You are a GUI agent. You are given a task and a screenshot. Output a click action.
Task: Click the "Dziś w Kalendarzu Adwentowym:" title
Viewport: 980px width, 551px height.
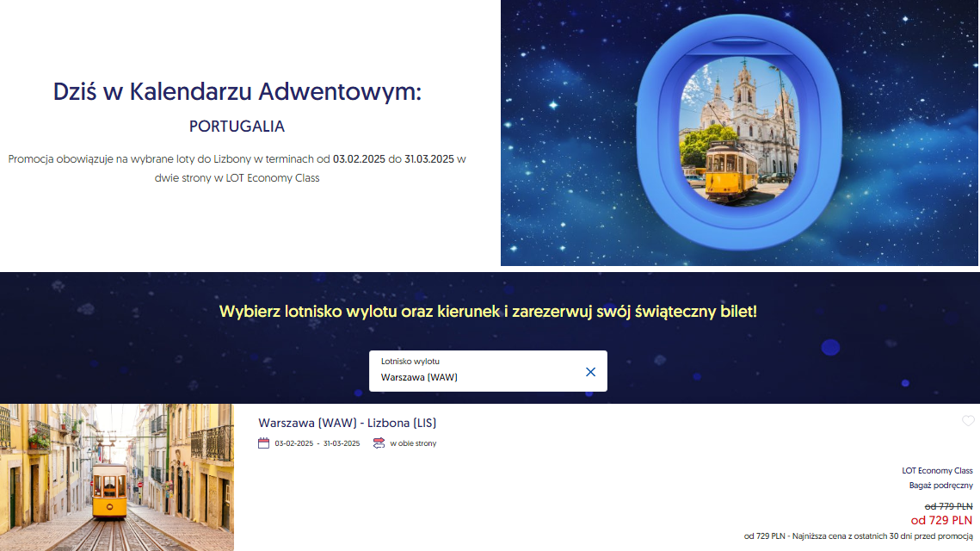coord(237,91)
